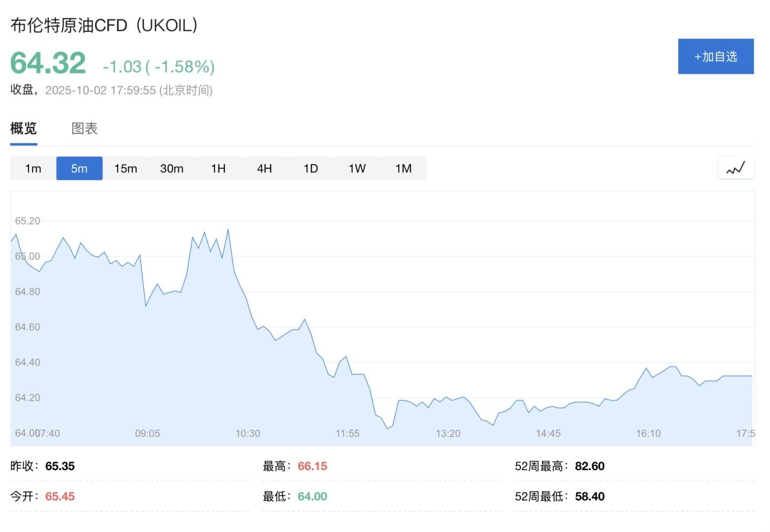Click the +加自选 button

715,56
